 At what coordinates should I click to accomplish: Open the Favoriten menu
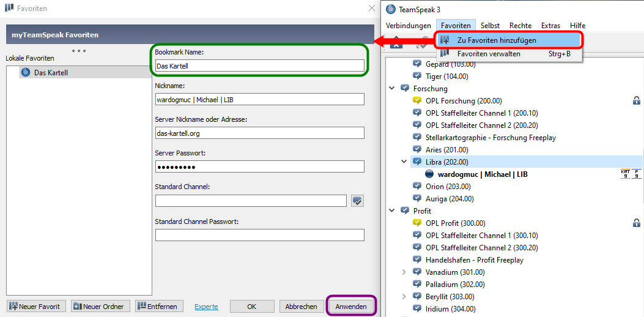pyautogui.click(x=456, y=26)
